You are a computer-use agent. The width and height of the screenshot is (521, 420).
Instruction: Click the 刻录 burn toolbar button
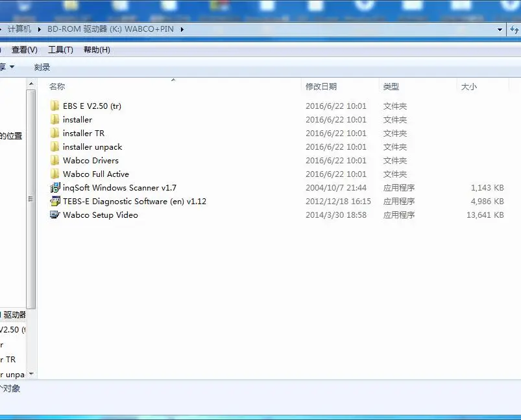coord(42,67)
